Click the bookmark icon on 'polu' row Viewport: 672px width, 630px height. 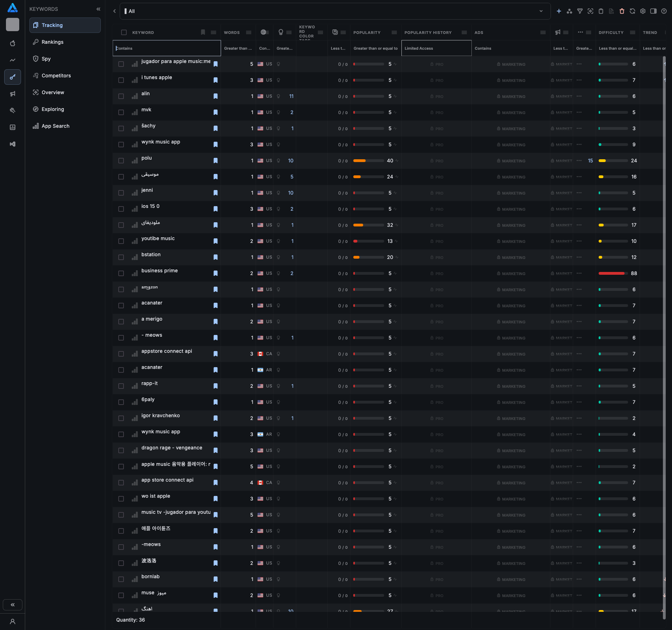point(216,161)
